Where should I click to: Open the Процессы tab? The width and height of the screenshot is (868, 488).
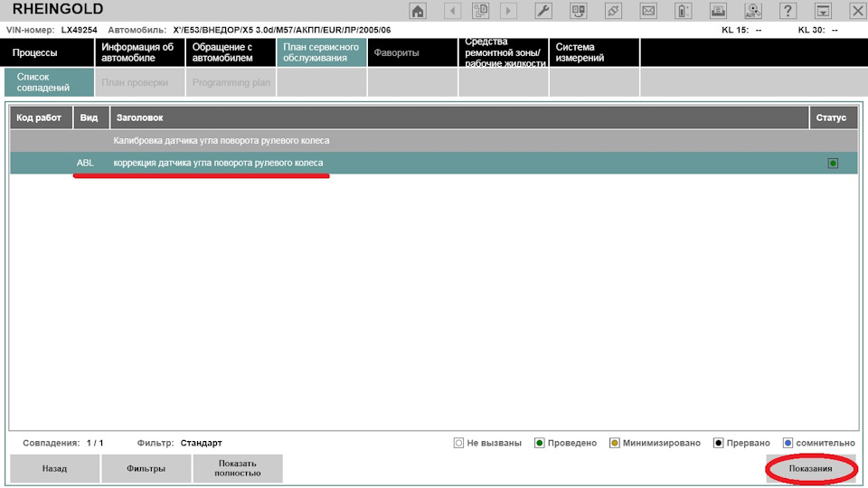click(47, 52)
